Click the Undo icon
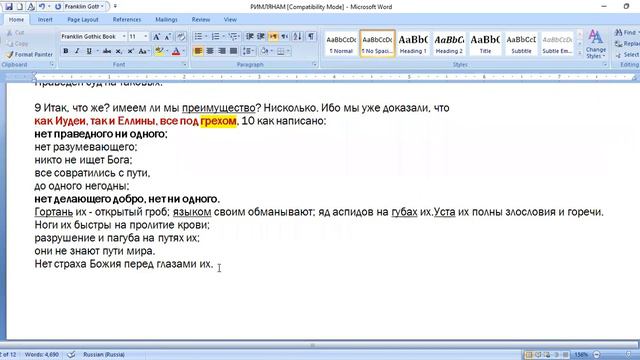Screen dimensions: 640x360 pyautogui.click(x=42, y=7)
